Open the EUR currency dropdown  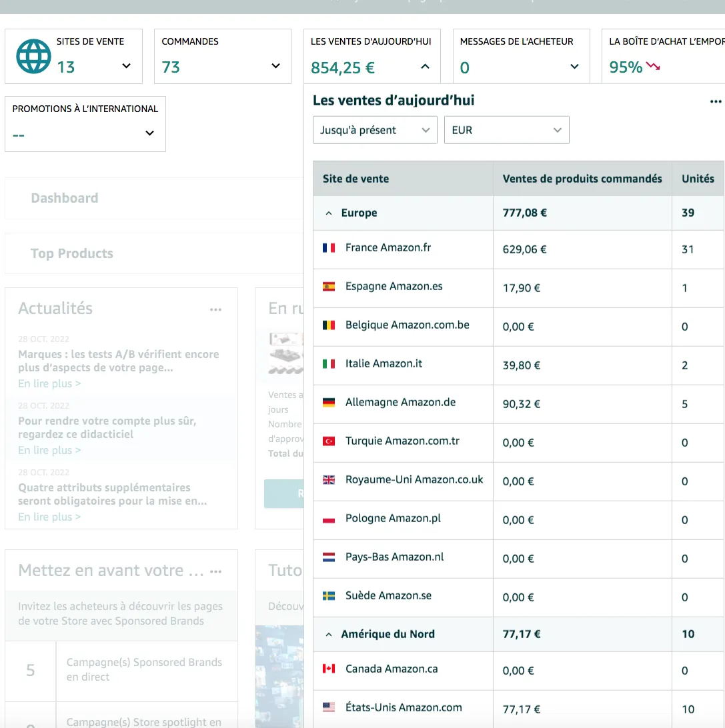coord(507,130)
